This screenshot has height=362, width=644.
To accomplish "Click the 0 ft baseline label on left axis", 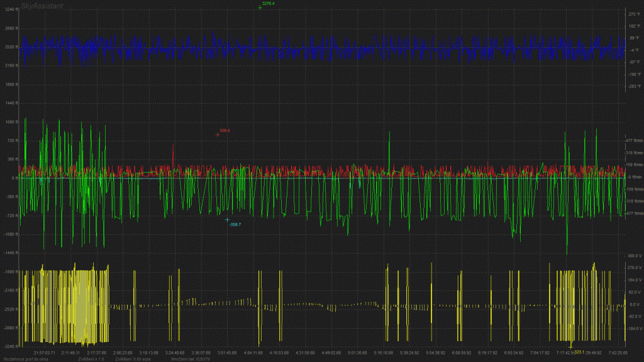I will pos(14,178).
